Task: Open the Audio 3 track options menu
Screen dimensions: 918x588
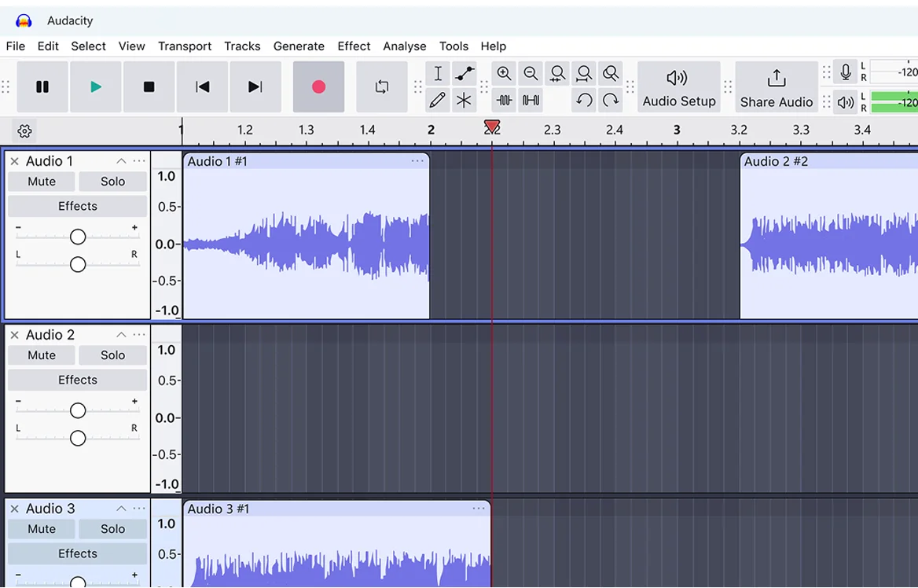Action: pos(139,508)
